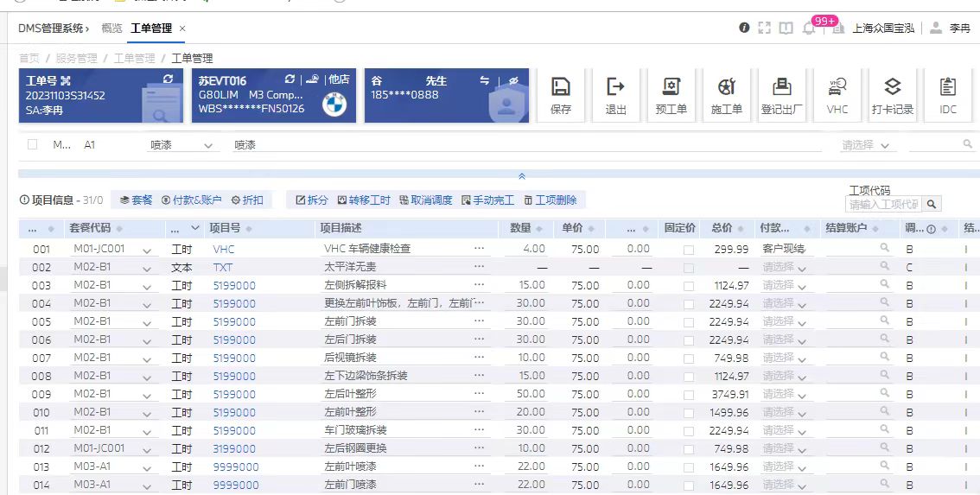This screenshot has height=495, width=980.
Task: Click the info circle icon in header
Action: point(744,28)
